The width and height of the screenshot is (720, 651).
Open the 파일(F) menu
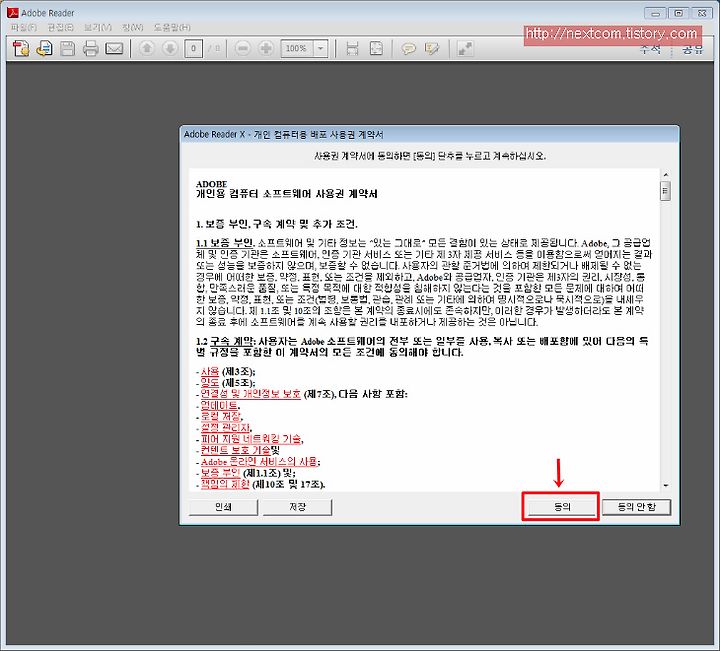(x=24, y=28)
